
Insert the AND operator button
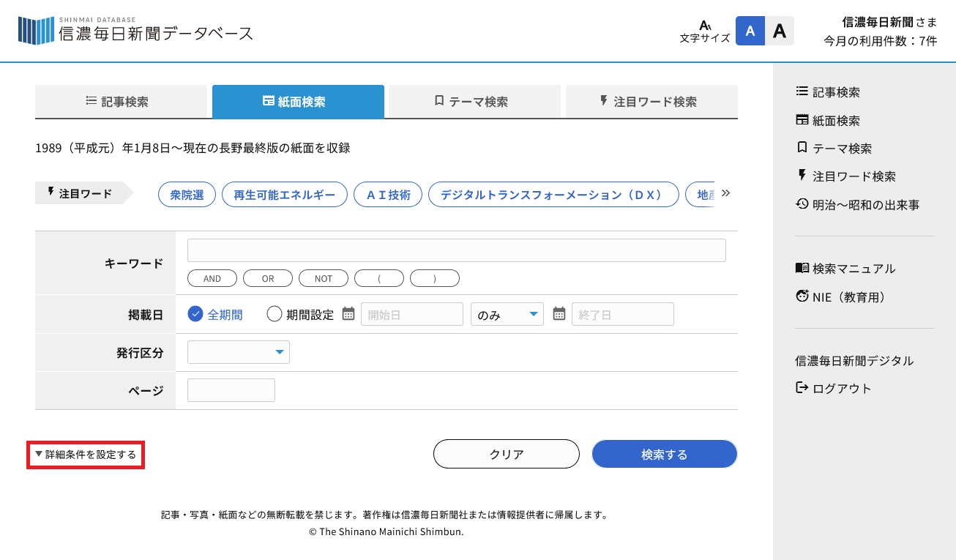pyautogui.click(x=212, y=278)
